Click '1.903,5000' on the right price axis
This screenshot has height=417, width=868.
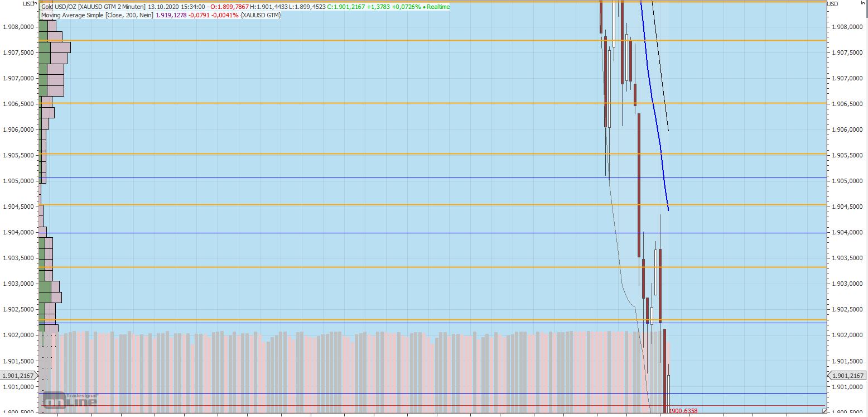tap(847, 258)
